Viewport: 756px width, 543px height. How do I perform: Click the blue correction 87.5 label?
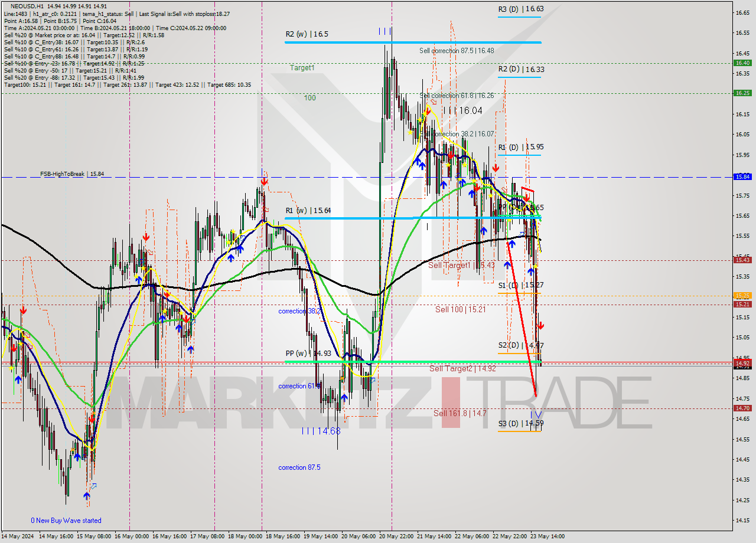pyautogui.click(x=299, y=467)
